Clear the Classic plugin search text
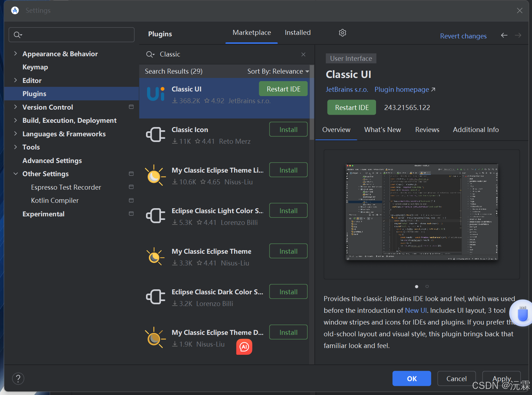Image resolution: width=532 pixels, height=395 pixels. click(303, 54)
